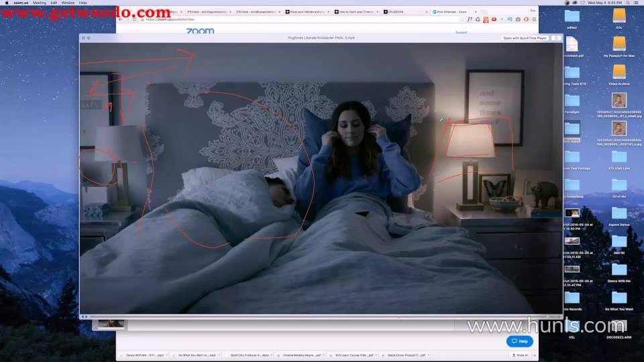The height and width of the screenshot is (362, 644).
Task: Open Black Clover Product pdf download dropdown arrow
Action: 429,355
